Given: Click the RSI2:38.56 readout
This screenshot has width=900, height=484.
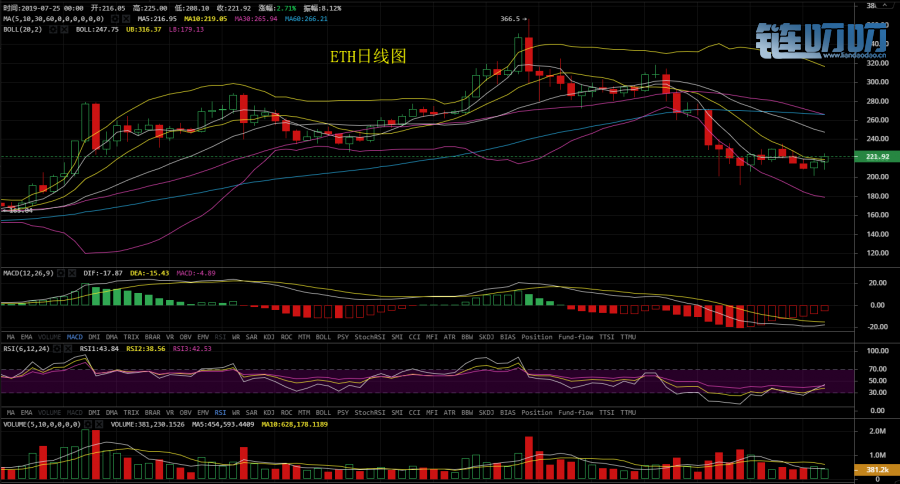Looking at the screenshot, I should pos(146,349).
